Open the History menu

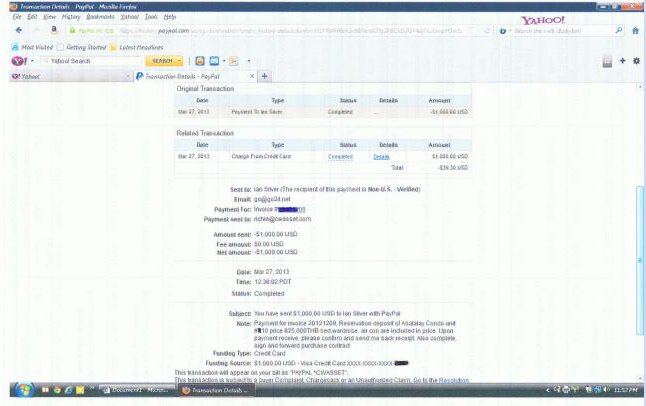click(x=71, y=17)
